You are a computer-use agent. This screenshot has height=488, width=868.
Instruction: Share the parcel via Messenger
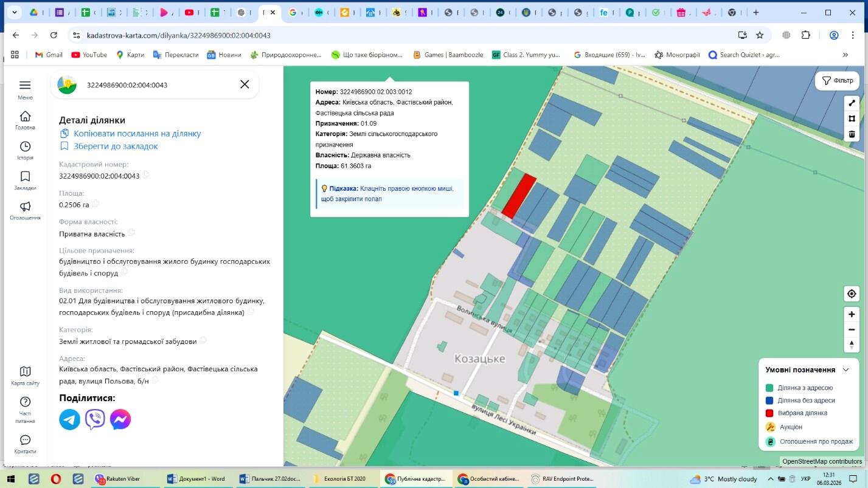coord(120,419)
